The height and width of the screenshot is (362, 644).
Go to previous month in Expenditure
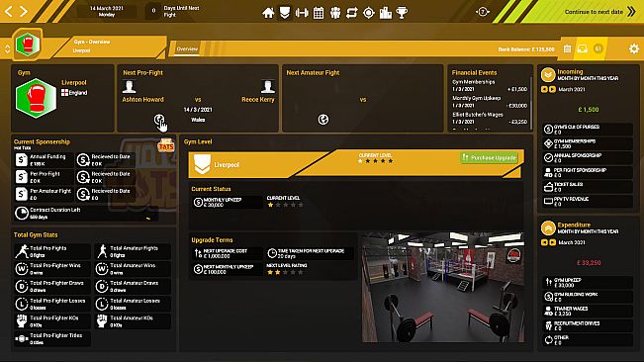pyautogui.click(x=544, y=242)
